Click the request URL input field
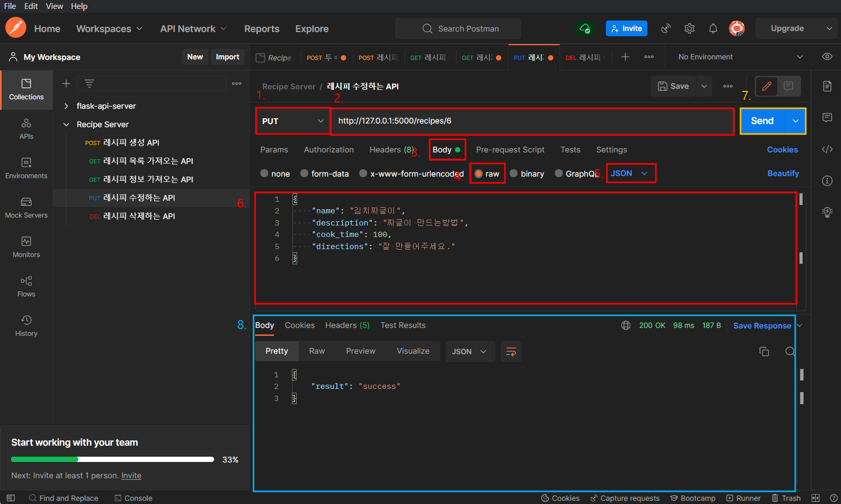This screenshot has width=841, height=504. (532, 121)
